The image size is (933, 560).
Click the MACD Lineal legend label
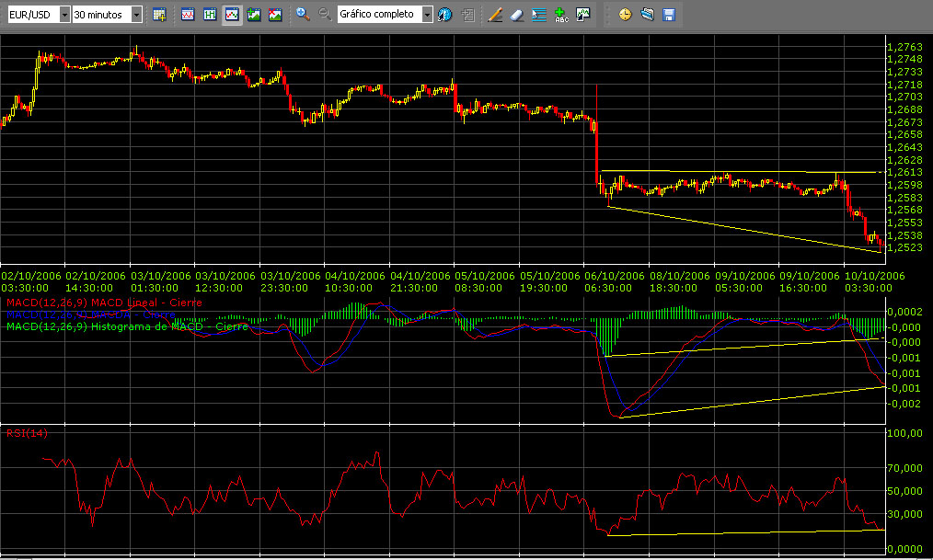(103, 303)
